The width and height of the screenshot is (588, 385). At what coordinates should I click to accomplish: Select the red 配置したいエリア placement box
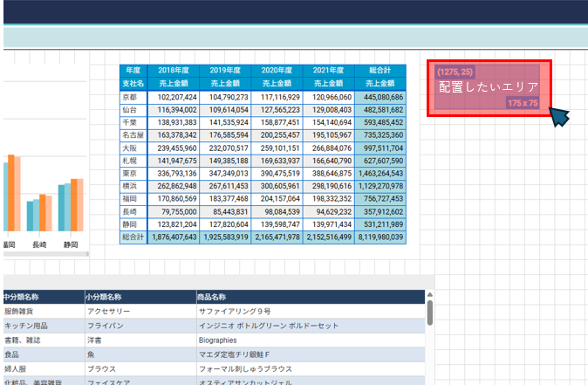(x=489, y=87)
